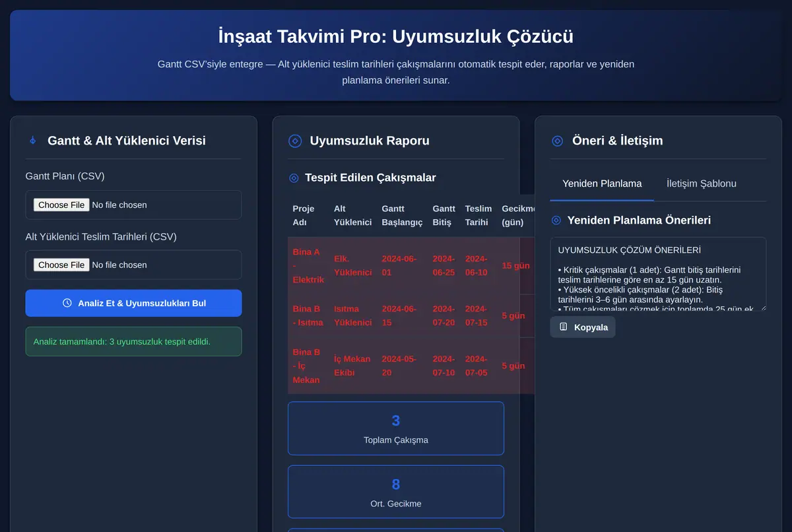The width and height of the screenshot is (792, 532).
Task: Click Gantt end date 2024-07-20
Action: click(x=444, y=316)
